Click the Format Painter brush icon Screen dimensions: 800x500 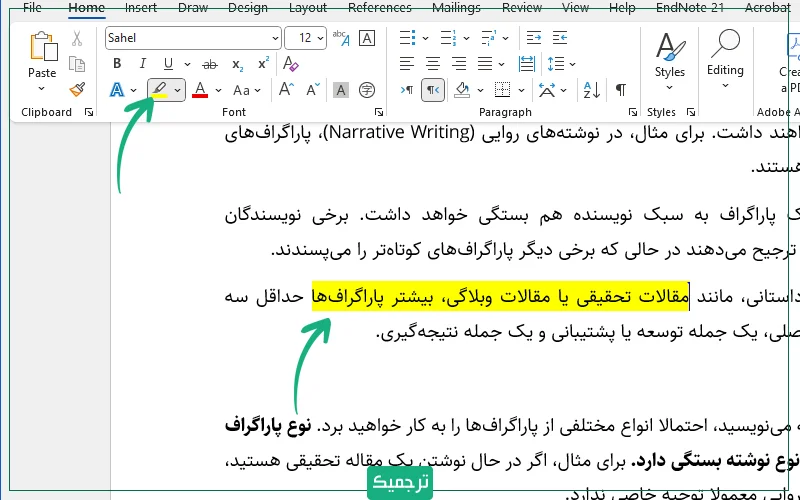(77, 89)
